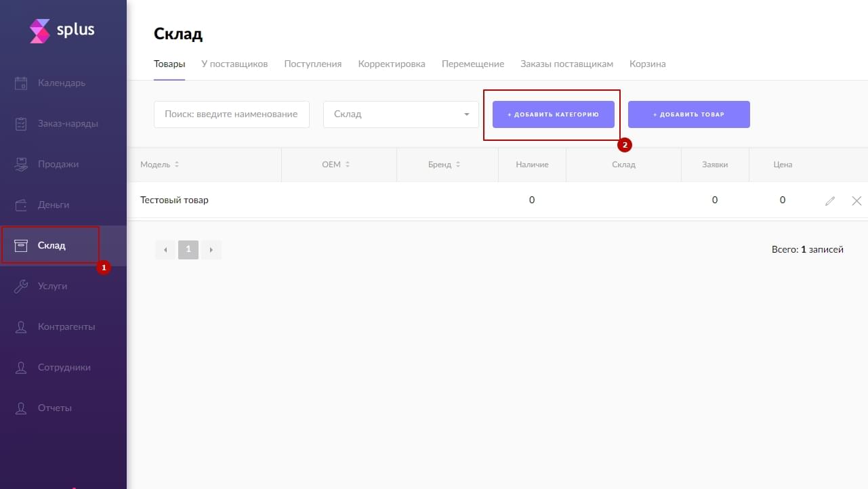Click the Добавить категорию button
868x489 pixels.
pyautogui.click(x=554, y=114)
